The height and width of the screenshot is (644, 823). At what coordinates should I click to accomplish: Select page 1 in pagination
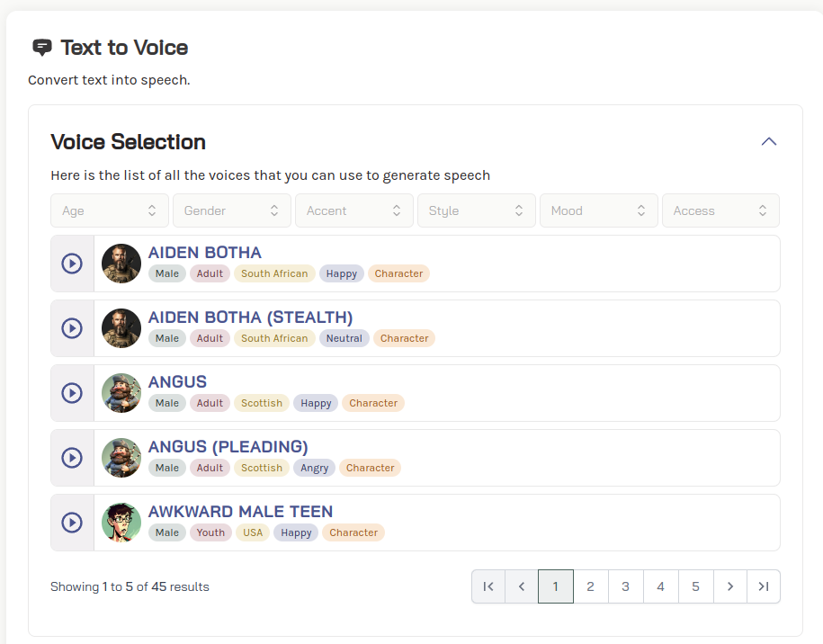coord(555,586)
